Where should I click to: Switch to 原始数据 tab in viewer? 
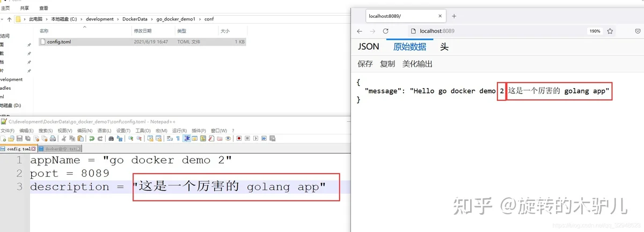409,47
